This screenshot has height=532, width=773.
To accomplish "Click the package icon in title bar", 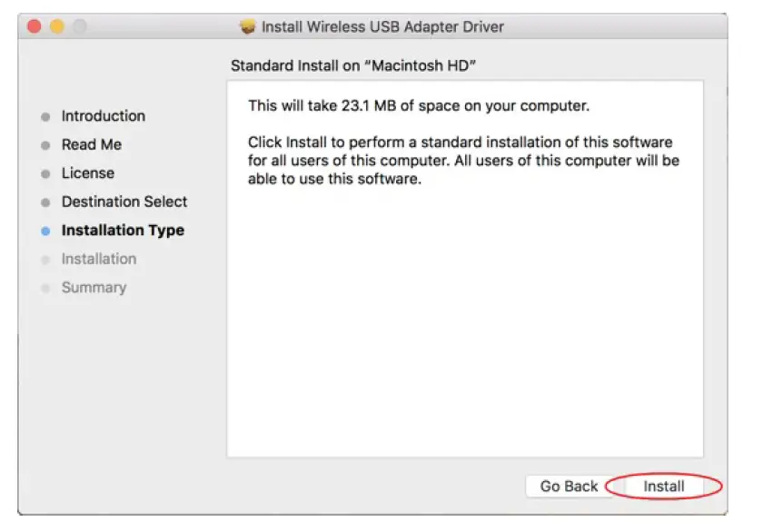I will point(248,27).
